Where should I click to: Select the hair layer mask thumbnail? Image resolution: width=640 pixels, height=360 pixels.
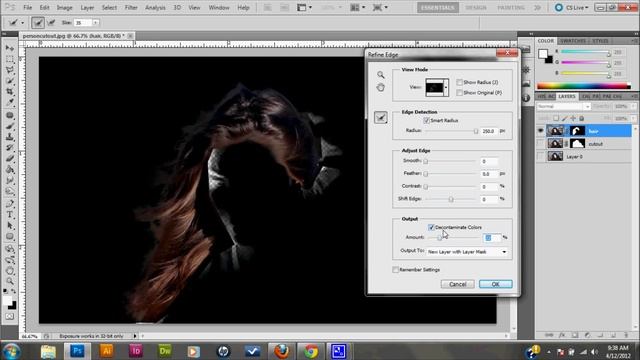click(577, 131)
